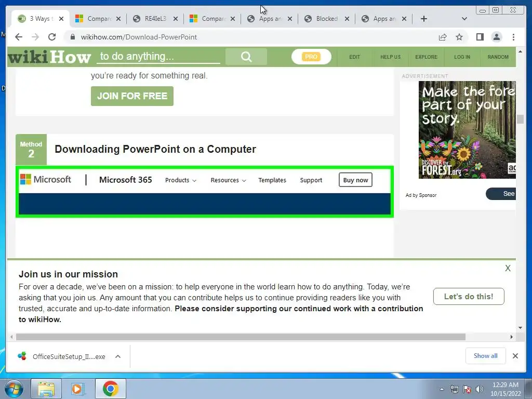This screenshot has height=399, width=532.
Task: Focus the 'to do anything...' search field
Action: coord(158,56)
